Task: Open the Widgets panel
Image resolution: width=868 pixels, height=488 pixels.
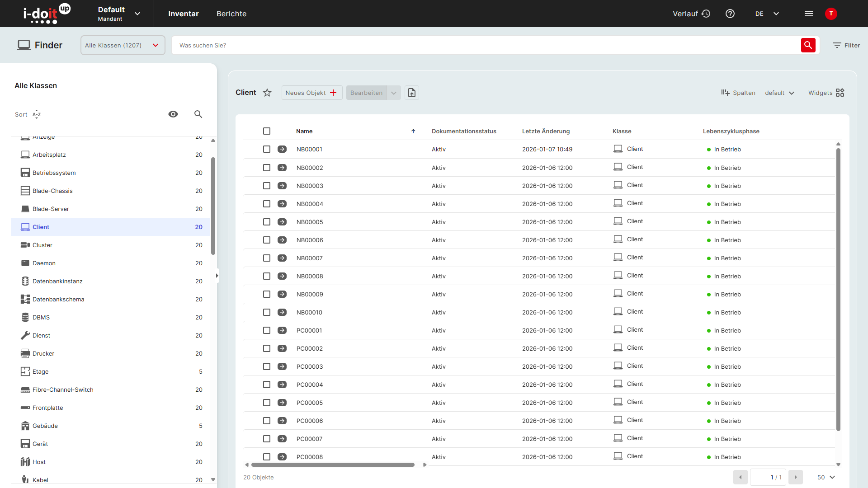Action: [826, 93]
